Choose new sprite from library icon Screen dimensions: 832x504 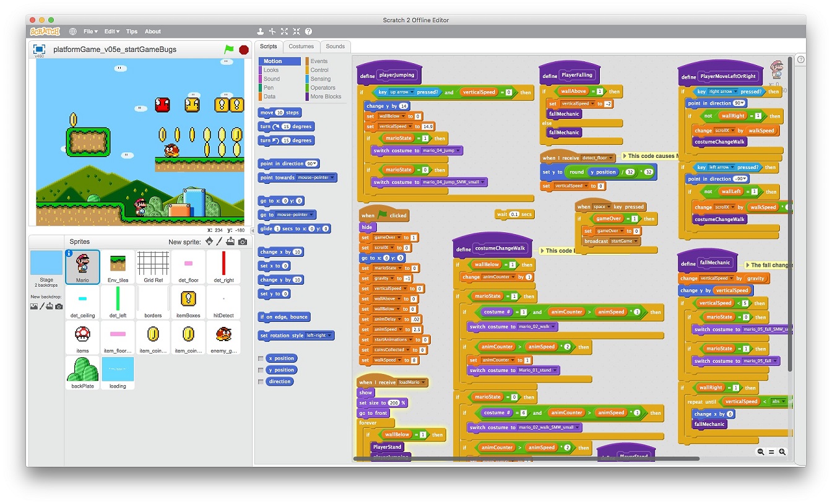209,241
